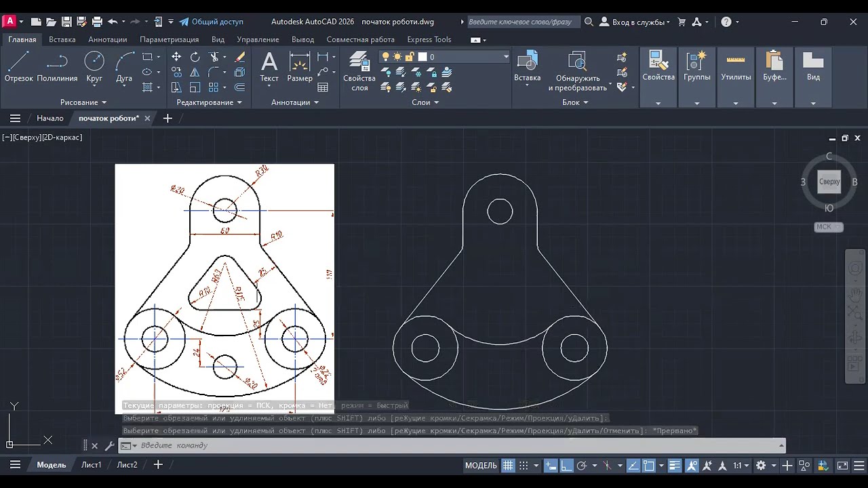Click the white layer color swatch
868x488 pixels.
coord(422,57)
